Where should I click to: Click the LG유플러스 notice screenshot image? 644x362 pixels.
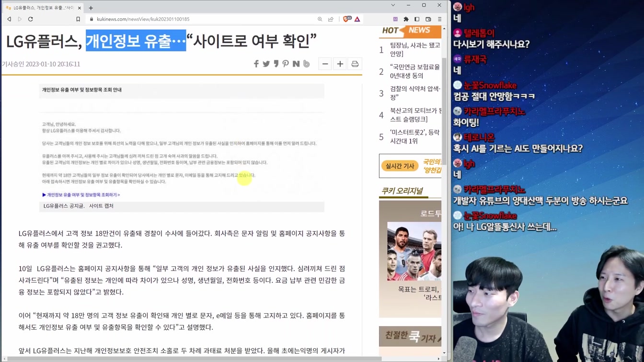(x=182, y=143)
